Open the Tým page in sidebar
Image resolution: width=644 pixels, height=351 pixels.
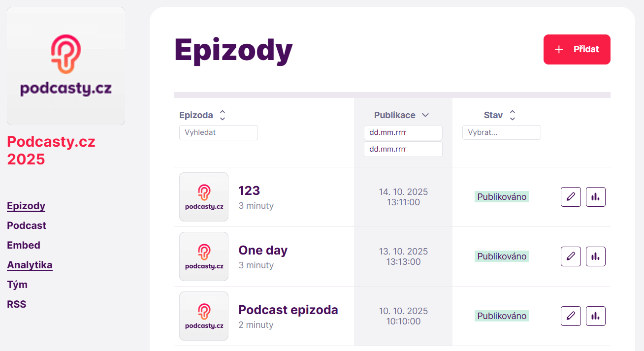[x=17, y=285]
